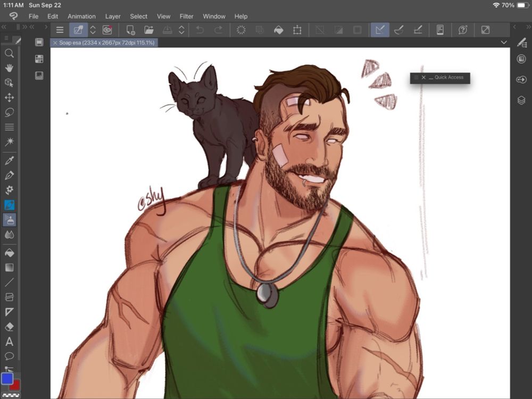
Task: Toggle Show selection border
Action: 358,30
